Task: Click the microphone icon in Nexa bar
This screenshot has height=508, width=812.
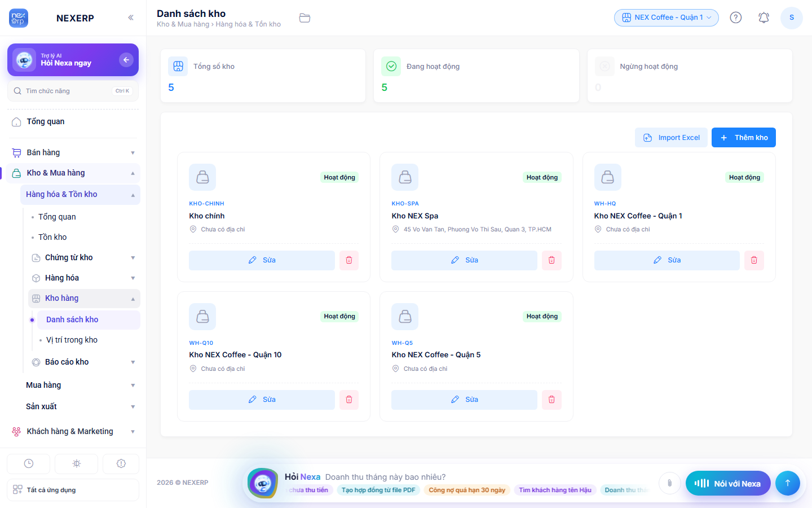Action: 669,483
